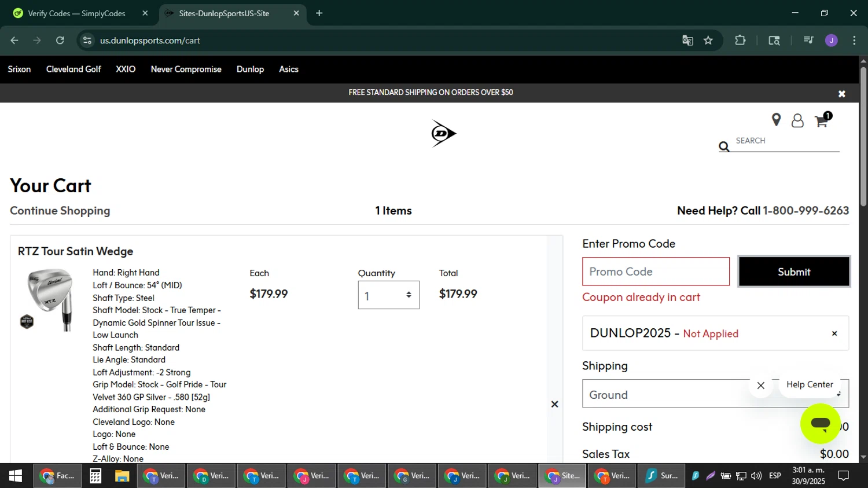Viewport: 868px width, 488px height.
Task: Open the XXIO brand link
Action: (x=126, y=69)
